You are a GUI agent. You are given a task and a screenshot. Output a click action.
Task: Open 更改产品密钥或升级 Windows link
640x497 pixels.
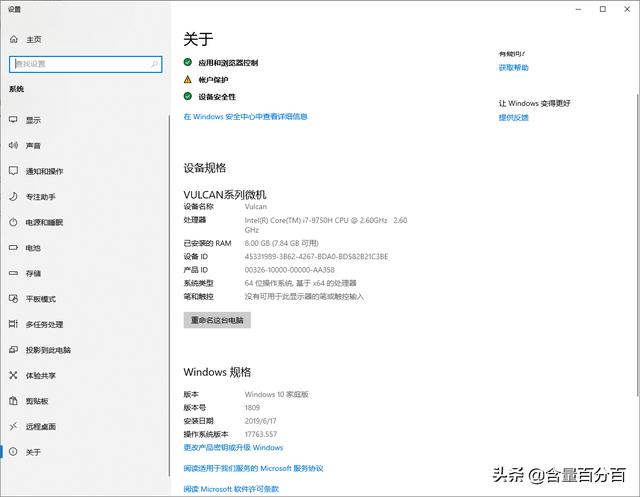(x=233, y=448)
